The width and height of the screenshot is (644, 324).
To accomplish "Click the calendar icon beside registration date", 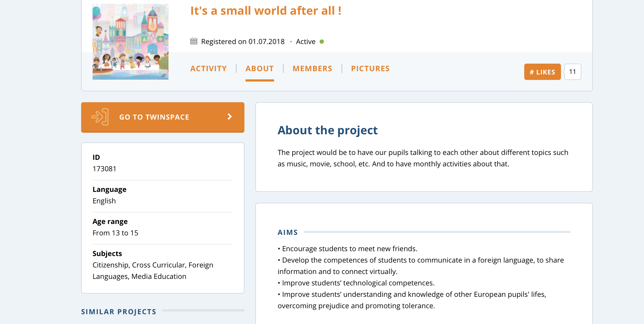I will 194,41.
